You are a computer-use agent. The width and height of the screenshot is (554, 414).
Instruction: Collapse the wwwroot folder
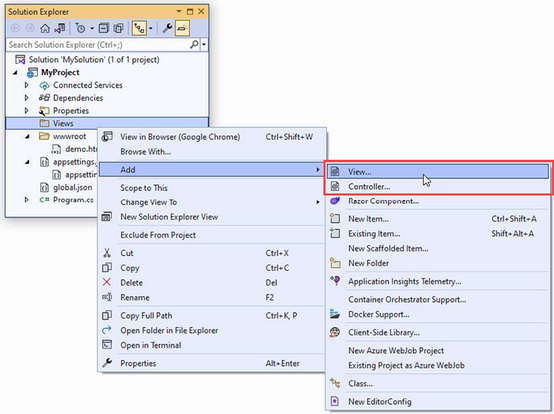point(28,136)
